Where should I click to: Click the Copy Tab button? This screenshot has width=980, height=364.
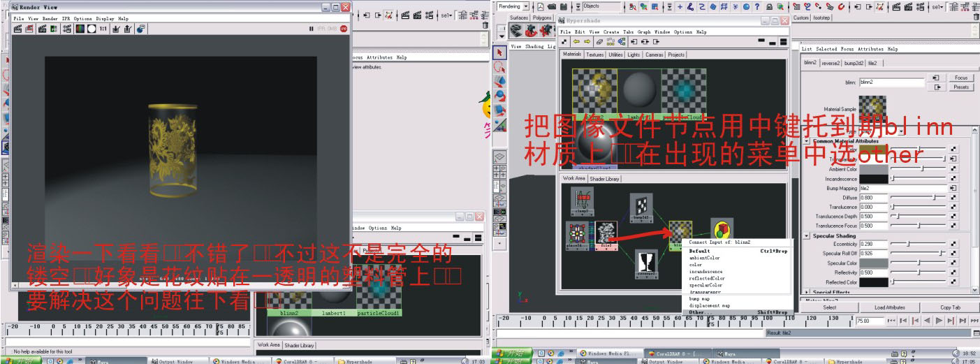point(949,307)
